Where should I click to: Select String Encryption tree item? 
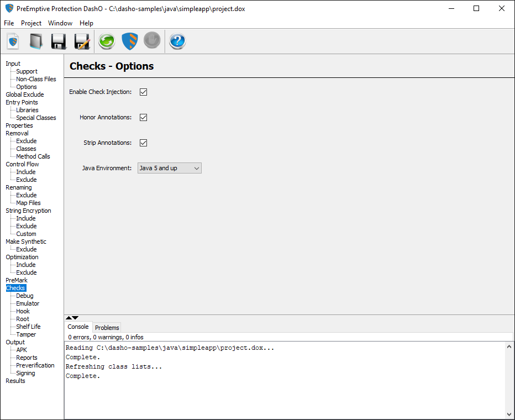[x=28, y=211]
